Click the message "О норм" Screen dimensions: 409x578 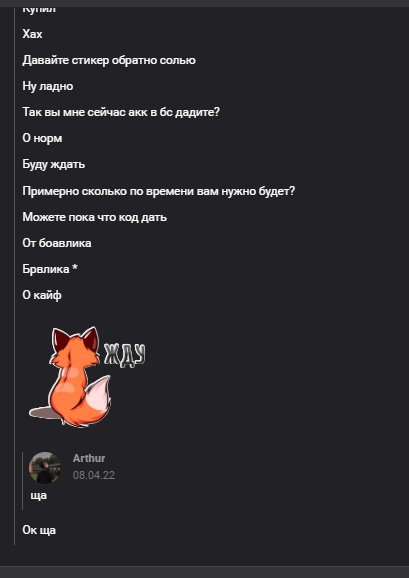tap(42, 138)
